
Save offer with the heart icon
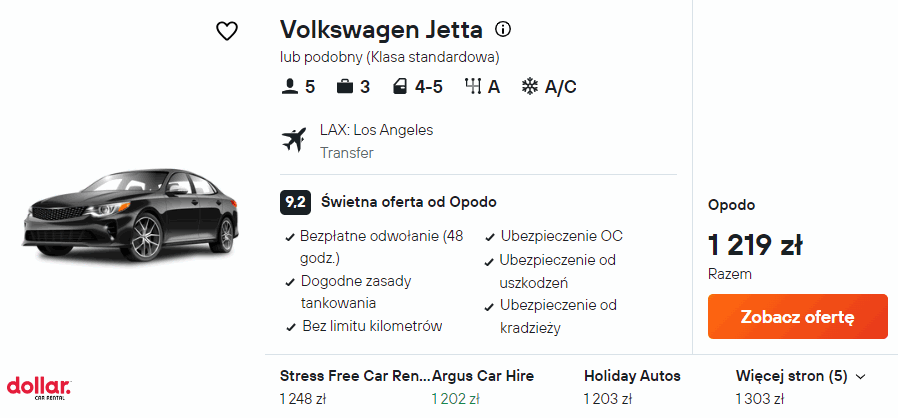tap(227, 31)
